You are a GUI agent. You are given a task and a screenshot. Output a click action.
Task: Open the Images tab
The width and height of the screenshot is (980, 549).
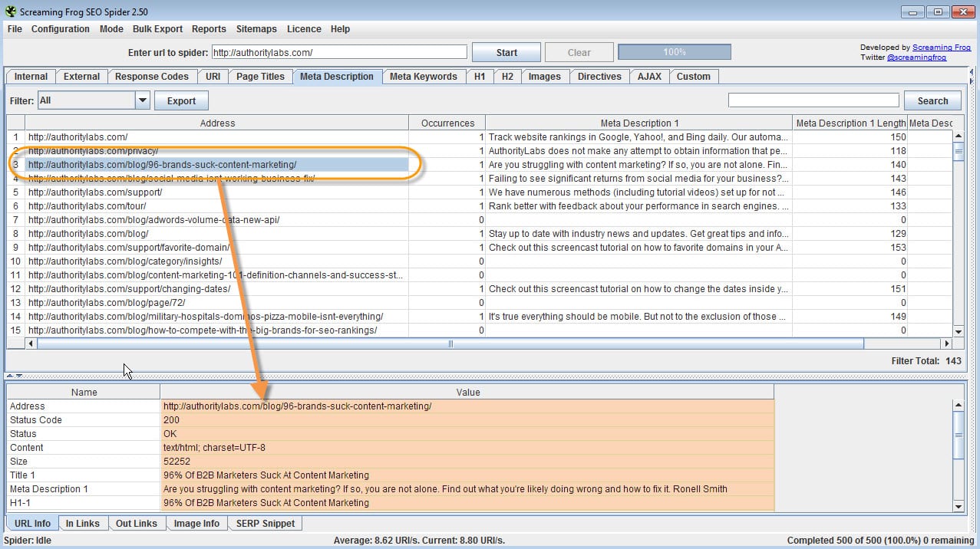[544, 77]
